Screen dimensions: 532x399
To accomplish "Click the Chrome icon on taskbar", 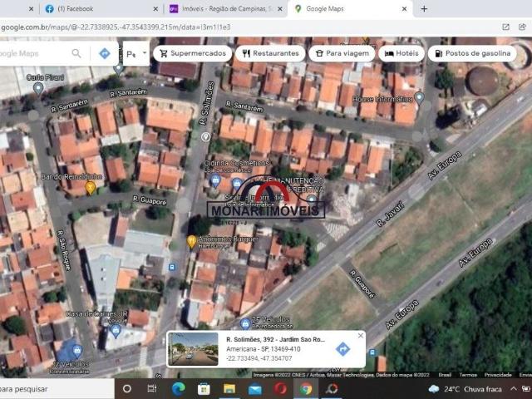I will (306, 389).
